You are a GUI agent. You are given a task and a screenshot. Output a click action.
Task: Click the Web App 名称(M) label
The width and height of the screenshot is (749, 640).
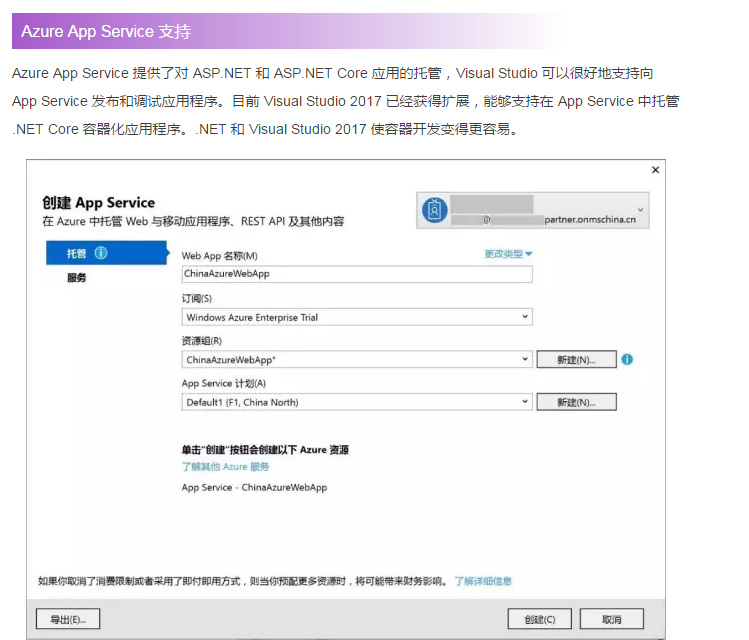[219, 256]
